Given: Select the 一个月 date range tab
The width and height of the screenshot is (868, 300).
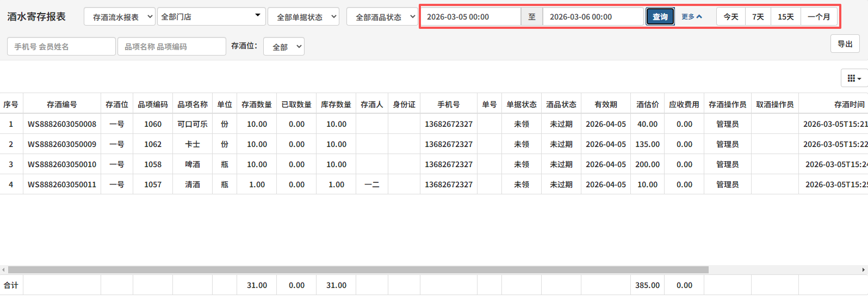Looking at the screenshot, I should [819, 17].
